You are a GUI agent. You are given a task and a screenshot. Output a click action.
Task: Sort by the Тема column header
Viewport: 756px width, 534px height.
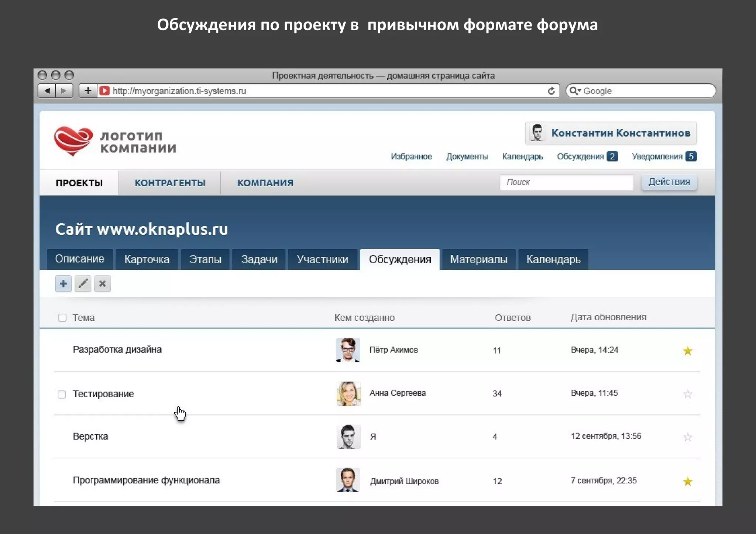point(83,318)
